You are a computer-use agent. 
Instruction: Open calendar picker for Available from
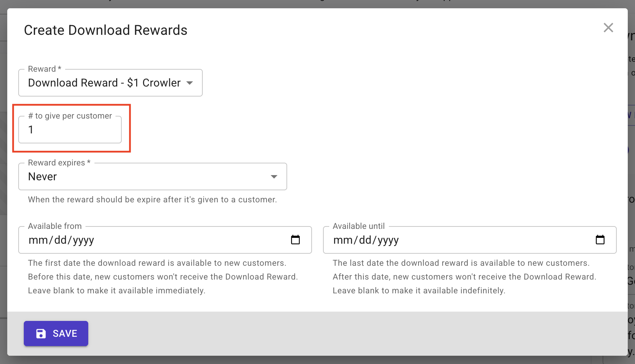tap(295, 240)
